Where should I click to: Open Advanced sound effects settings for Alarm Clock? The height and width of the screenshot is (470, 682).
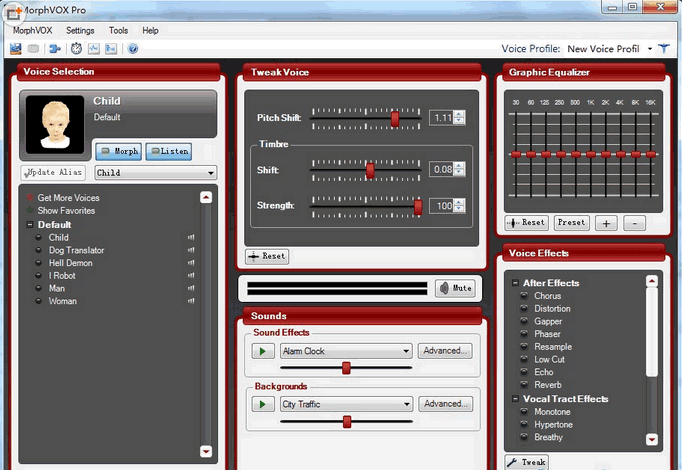pyautogui.click(x=445, y=351)
